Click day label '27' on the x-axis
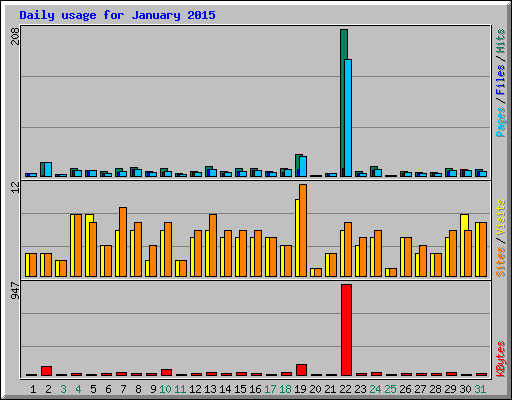Screen dimensions: 512x400 coord(420,389)
